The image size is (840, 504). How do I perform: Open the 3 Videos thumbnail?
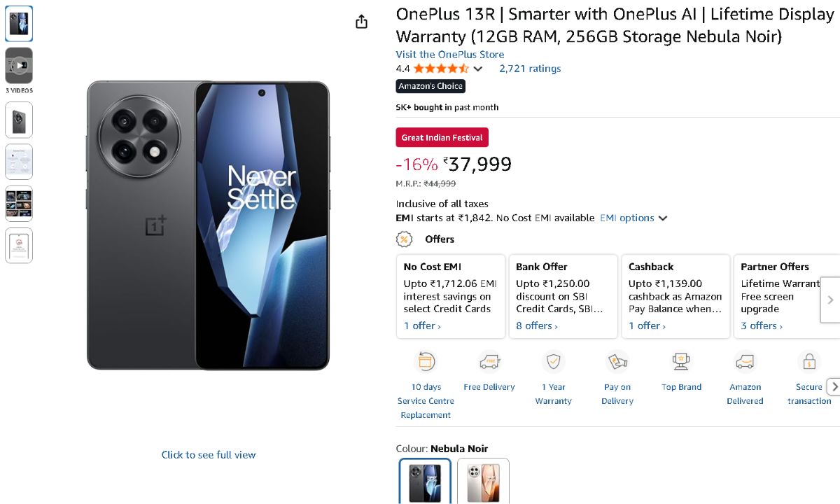[x=19, y=66]
